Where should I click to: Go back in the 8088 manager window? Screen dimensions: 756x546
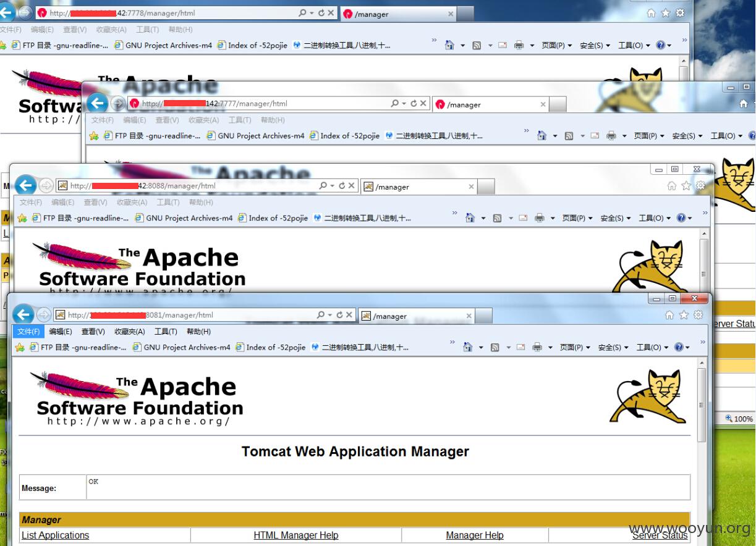[25, 185]
